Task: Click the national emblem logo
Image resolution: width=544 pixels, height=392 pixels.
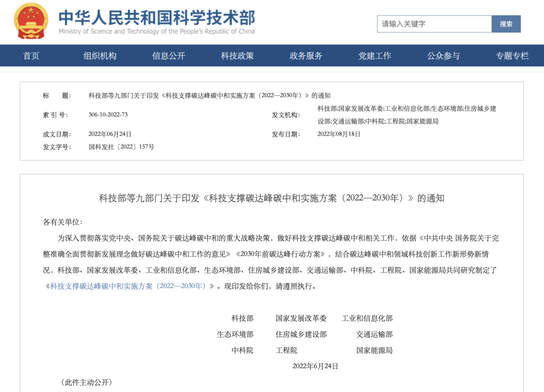Action: 31,21
